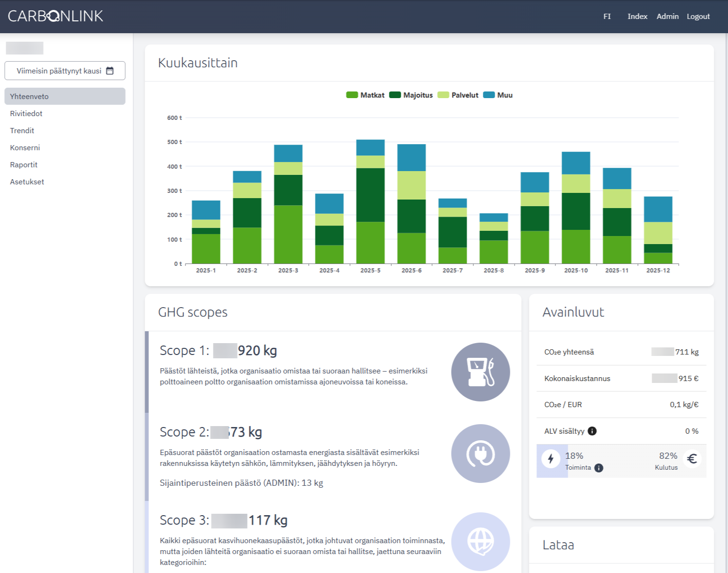Click the 18% Toiminta progress bar segment
The width and height of the screenshot is (728, 573).
(552, 461)
